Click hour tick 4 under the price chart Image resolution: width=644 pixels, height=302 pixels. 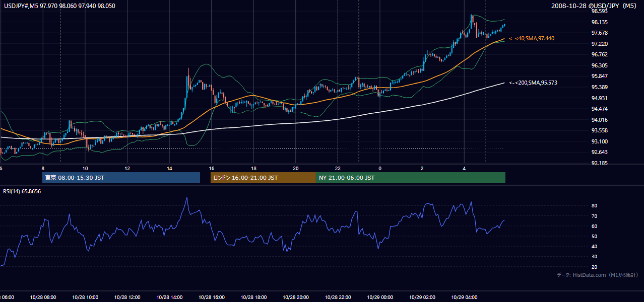click(x=465, y=168)
